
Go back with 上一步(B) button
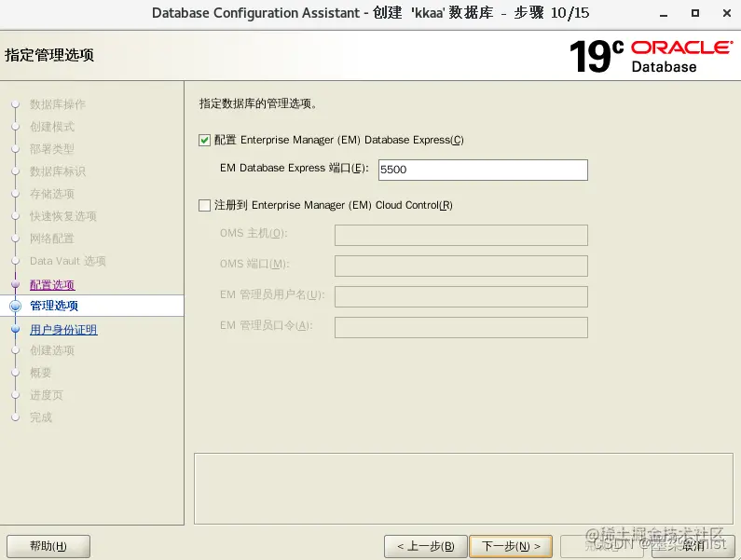tap(426, 546)
